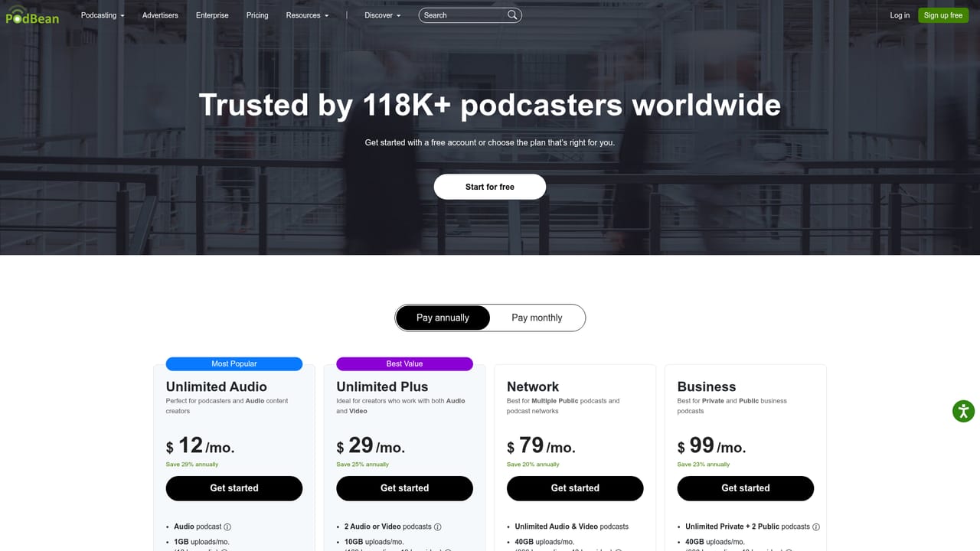This screenshot has width=980, height=551.
Task: Get started with Unlimited Plus plan
Action: pyautogui.click(x=405, y=488)
